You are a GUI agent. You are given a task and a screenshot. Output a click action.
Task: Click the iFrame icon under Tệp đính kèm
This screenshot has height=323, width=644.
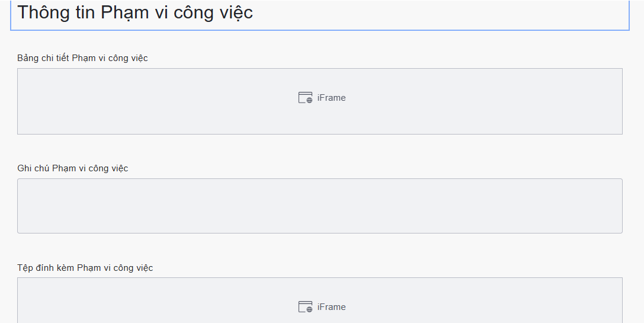305,307
